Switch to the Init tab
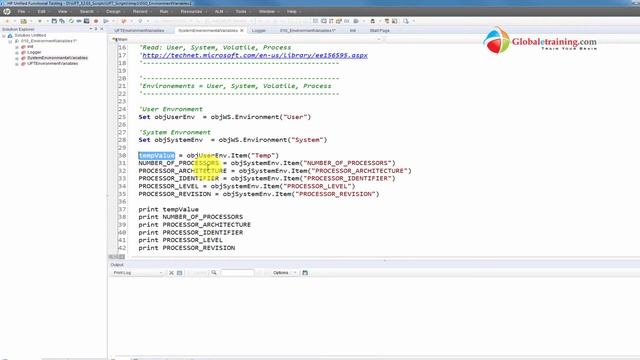The image size is (640, 360). pos(353,31)
